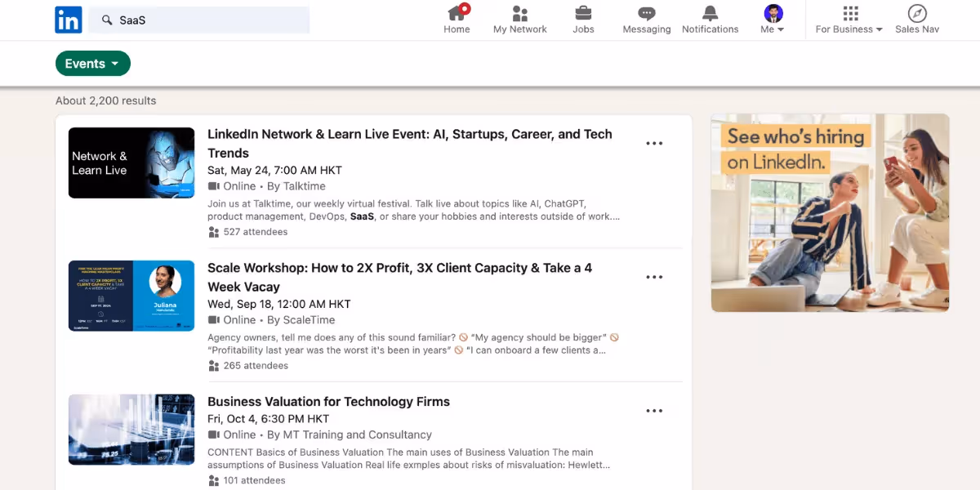Select the Sales Nav label
This screenshot has width=980, height=490.
click(x=917, y=29)
